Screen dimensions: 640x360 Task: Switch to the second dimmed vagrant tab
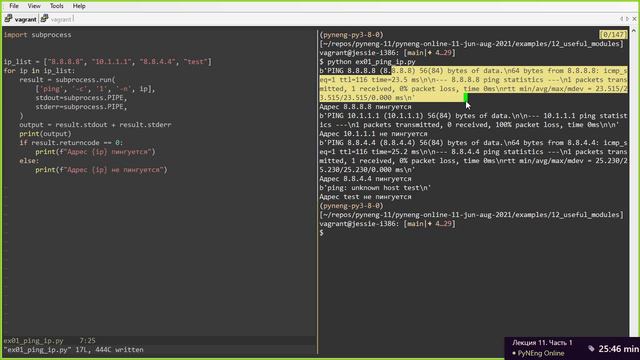point(61,19)
